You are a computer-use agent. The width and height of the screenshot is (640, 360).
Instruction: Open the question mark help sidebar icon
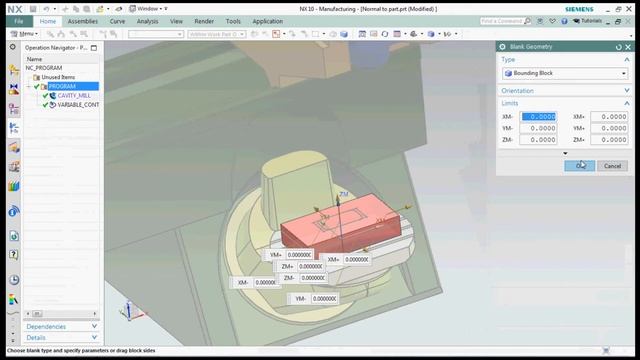pyautogui.click(x=13, y=255)
